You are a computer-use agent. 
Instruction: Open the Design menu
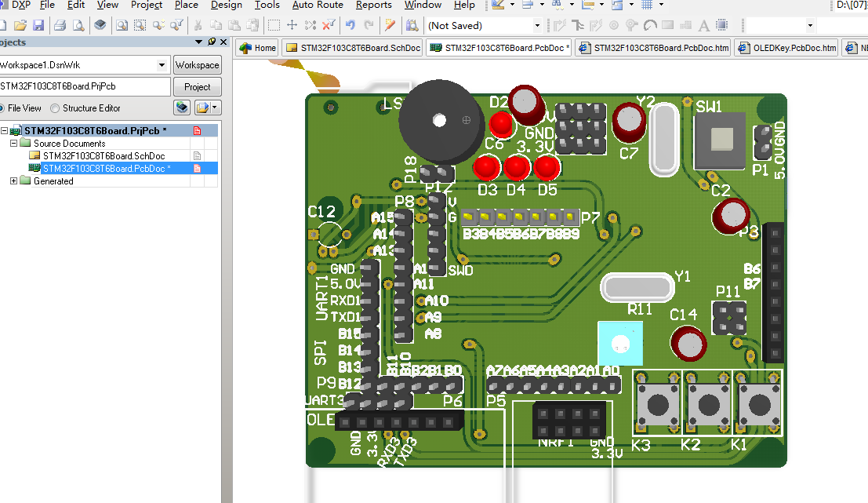(226, 5)
